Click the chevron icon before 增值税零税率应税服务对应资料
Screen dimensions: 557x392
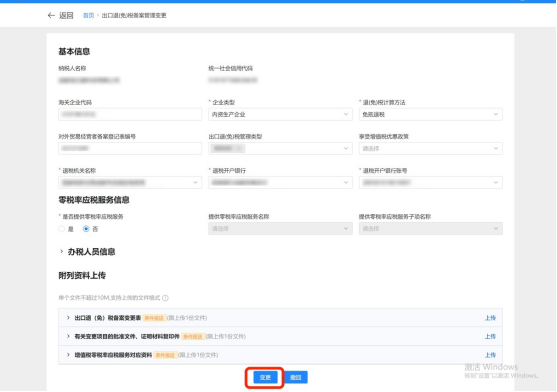(x=68, y=355)
